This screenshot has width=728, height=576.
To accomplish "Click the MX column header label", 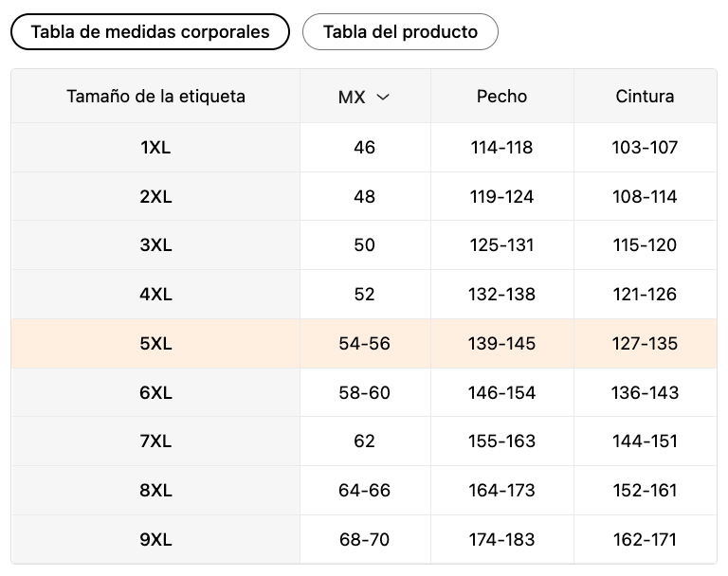I will pyautogui.click(x=352, y=97).
